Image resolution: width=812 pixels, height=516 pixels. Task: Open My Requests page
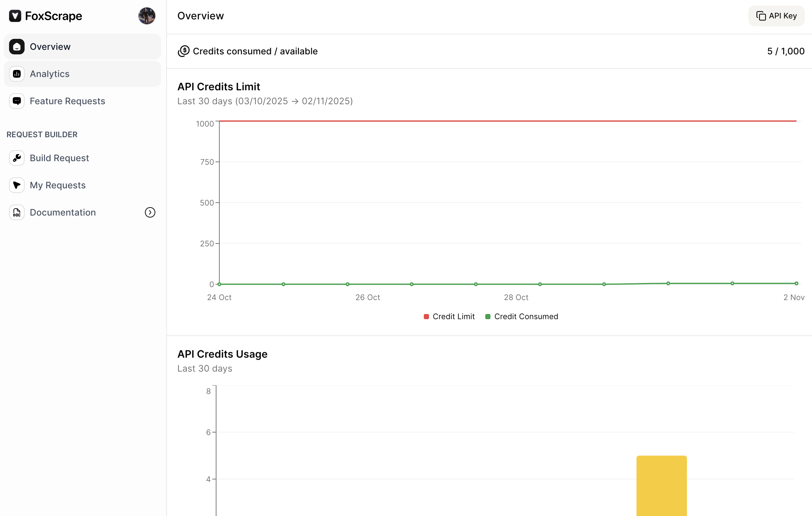tap(58, 185)
